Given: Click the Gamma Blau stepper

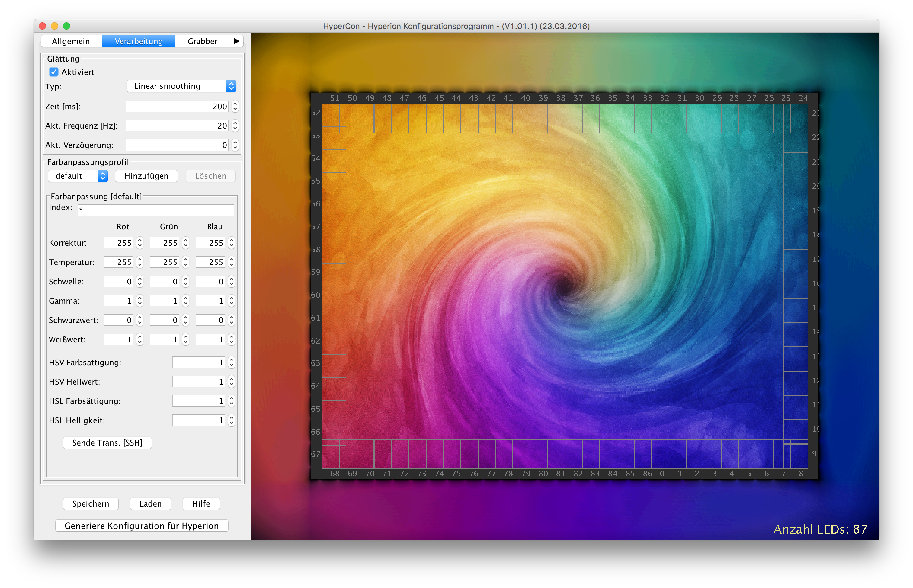Looking at the screenshot, I should point(231,301).
